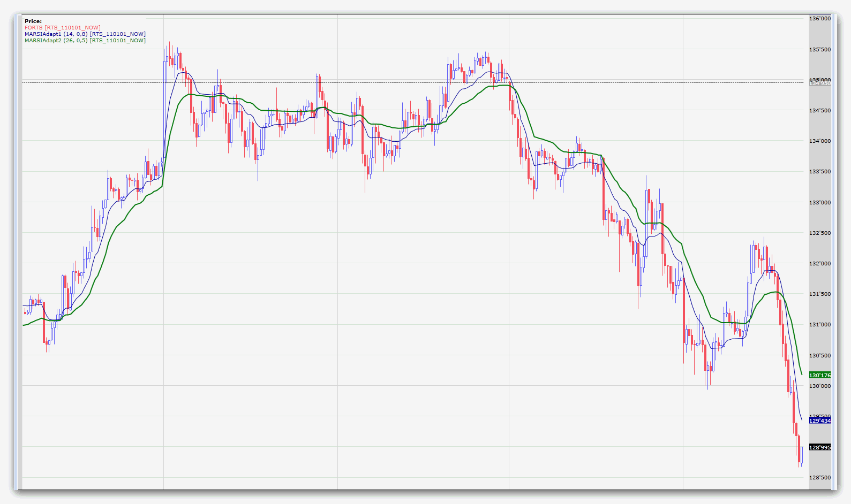851x504 pixels.
Task: Click the 130'500 price axis label
Action: click(x=820, y=356)
